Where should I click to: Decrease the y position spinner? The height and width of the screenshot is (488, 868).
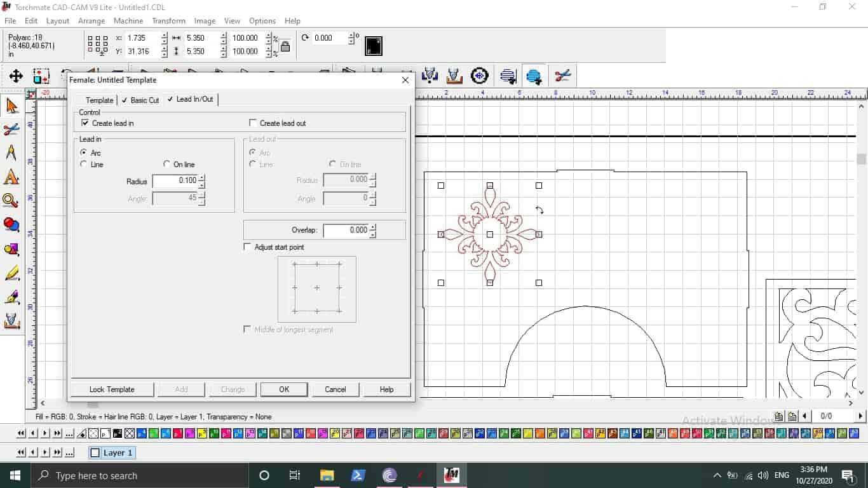[165, 55]
